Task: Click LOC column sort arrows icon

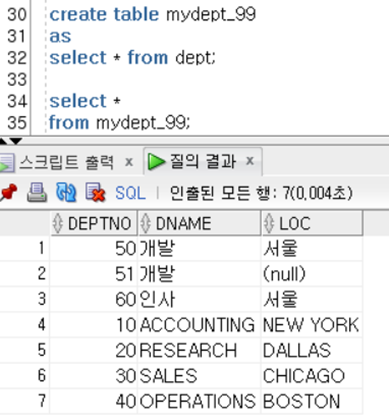Action: (x=269, y=223)
